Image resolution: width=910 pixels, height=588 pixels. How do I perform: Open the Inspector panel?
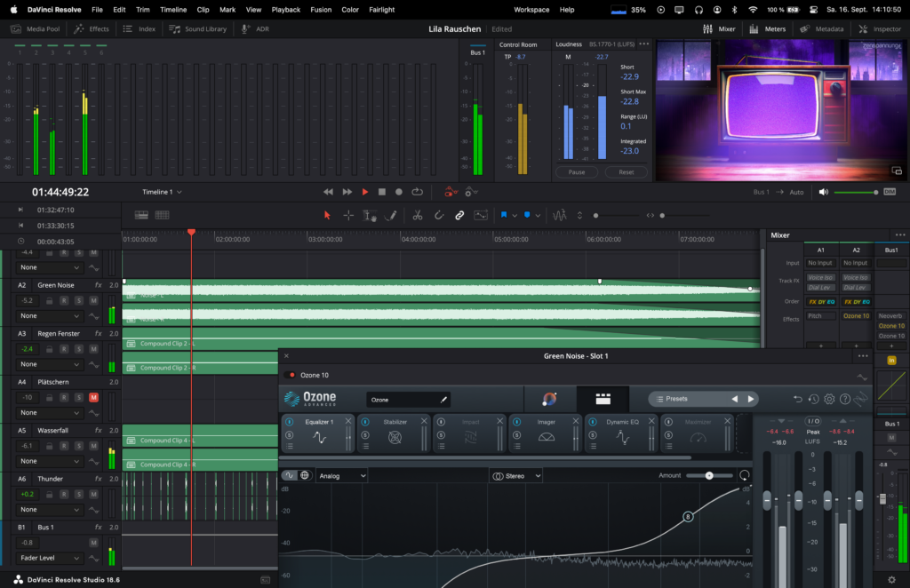tap(880, 29)
